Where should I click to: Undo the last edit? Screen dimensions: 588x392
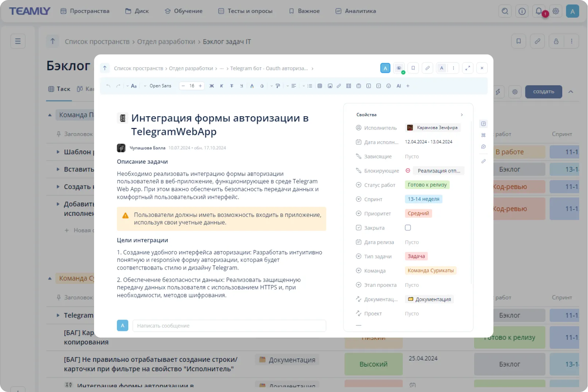(x=108, y=86)
